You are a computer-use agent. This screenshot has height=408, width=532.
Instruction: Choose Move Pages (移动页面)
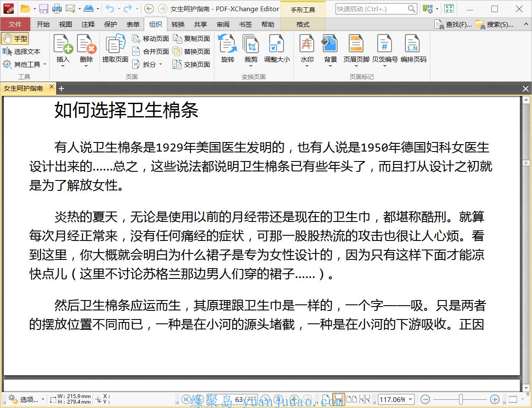point(150,38)
